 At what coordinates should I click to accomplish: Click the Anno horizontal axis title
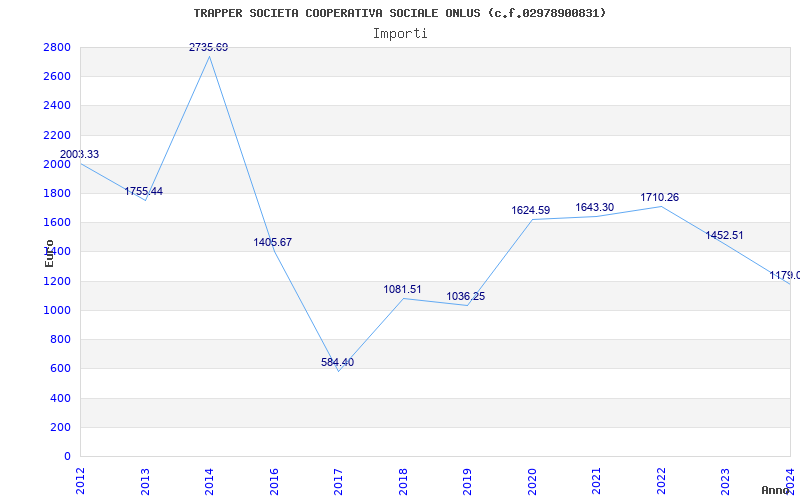[776, 491]
